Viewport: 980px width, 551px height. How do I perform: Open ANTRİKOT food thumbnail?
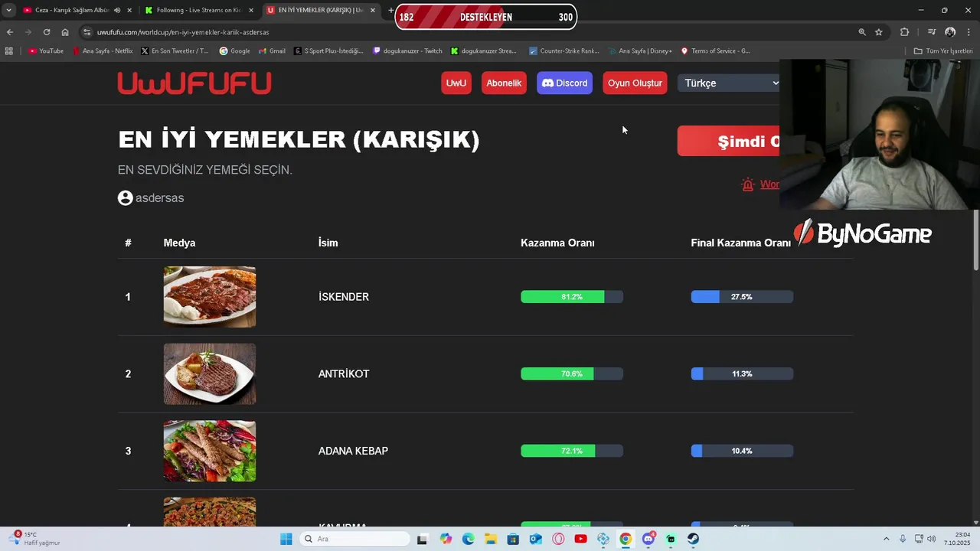(210, 373)
